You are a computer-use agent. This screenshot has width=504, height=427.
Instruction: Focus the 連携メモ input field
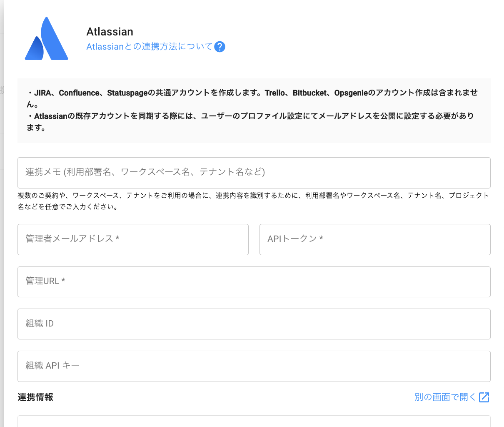coord(254,173)
